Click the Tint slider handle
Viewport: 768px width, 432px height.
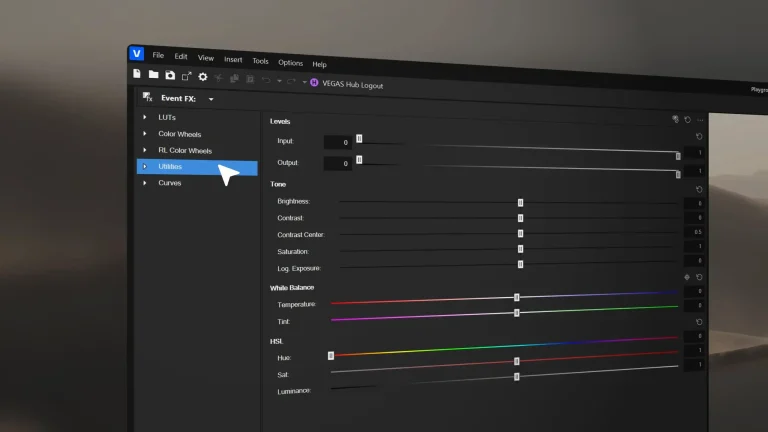tap(517, 312)
